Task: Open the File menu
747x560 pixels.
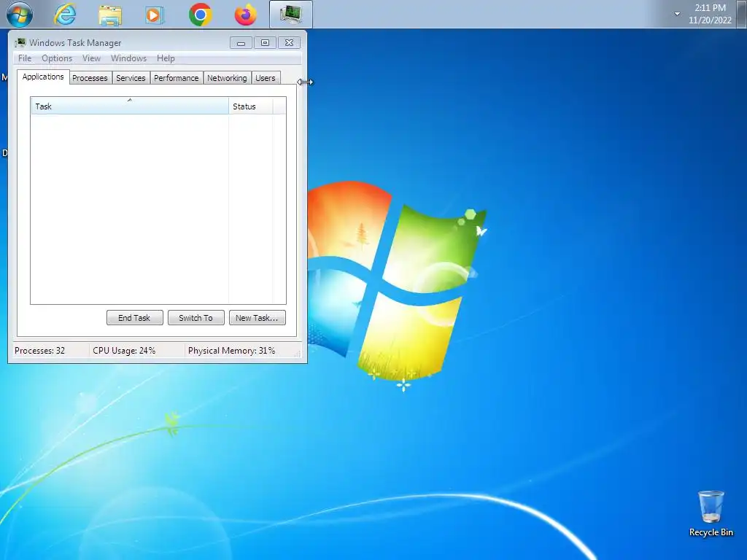Action: coord(25,58)
